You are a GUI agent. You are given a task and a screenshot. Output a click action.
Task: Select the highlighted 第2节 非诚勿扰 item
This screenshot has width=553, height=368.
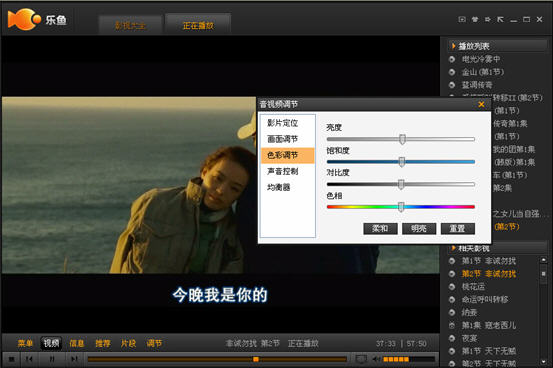(489, 274)
